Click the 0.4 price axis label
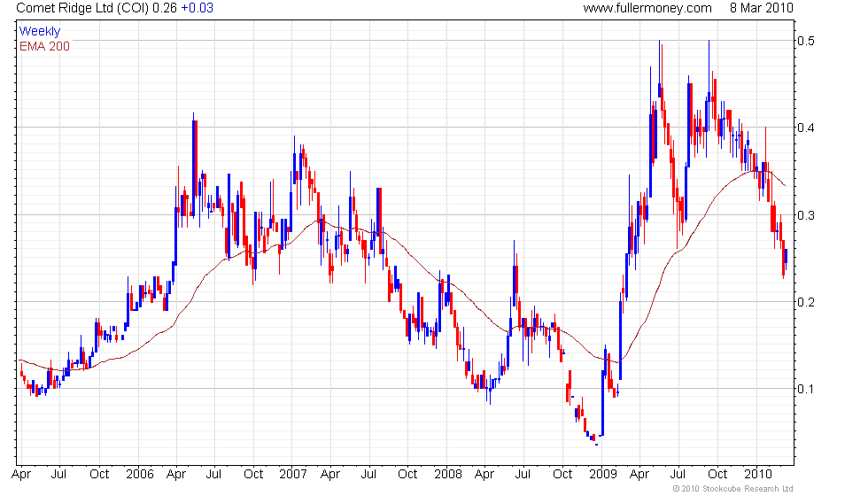The width and height of the screenshot is (868, 496). tap(806, 128)
